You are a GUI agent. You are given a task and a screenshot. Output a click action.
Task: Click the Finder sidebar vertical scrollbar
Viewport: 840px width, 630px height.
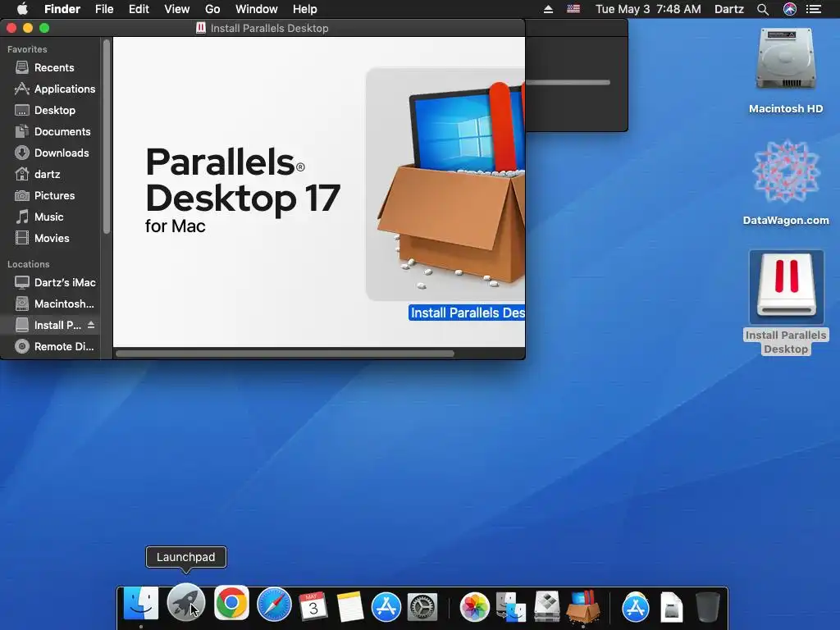[107, 136]
